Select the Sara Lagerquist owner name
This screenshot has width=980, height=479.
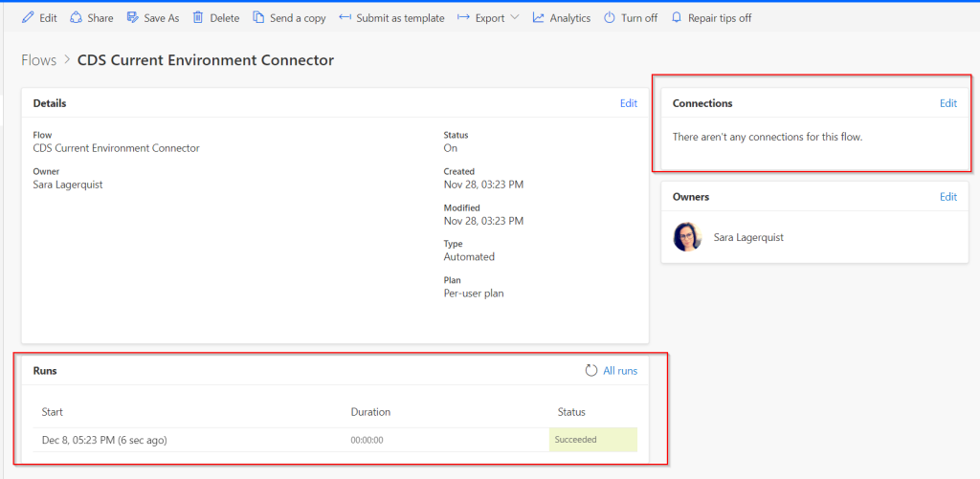pos(748,237)
